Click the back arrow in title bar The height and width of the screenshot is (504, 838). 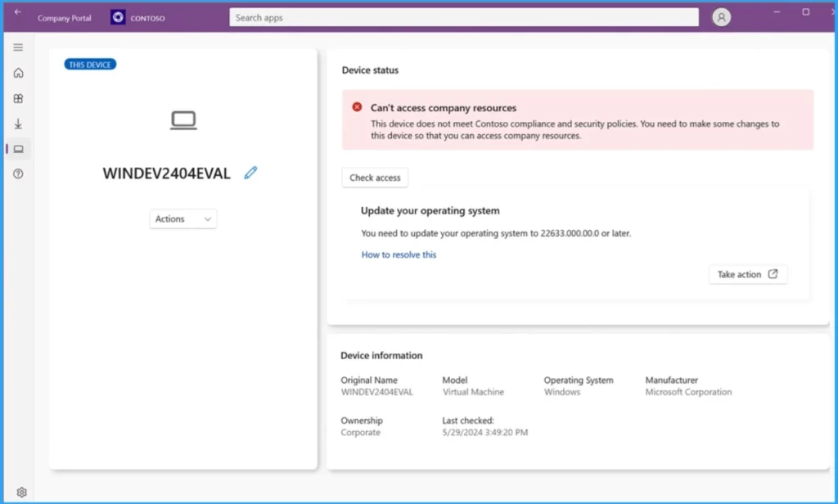click(x=18, y=11)
